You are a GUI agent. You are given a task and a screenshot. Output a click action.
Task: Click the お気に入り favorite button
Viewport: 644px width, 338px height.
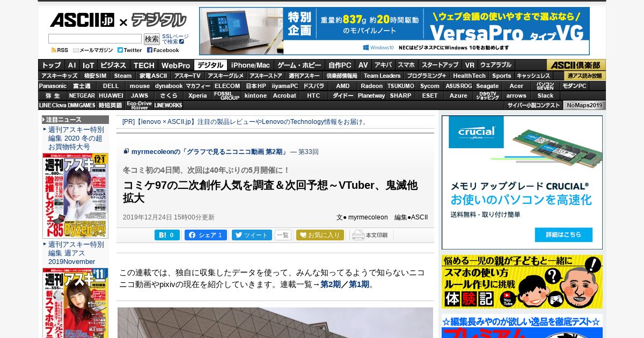coord(320,235)
